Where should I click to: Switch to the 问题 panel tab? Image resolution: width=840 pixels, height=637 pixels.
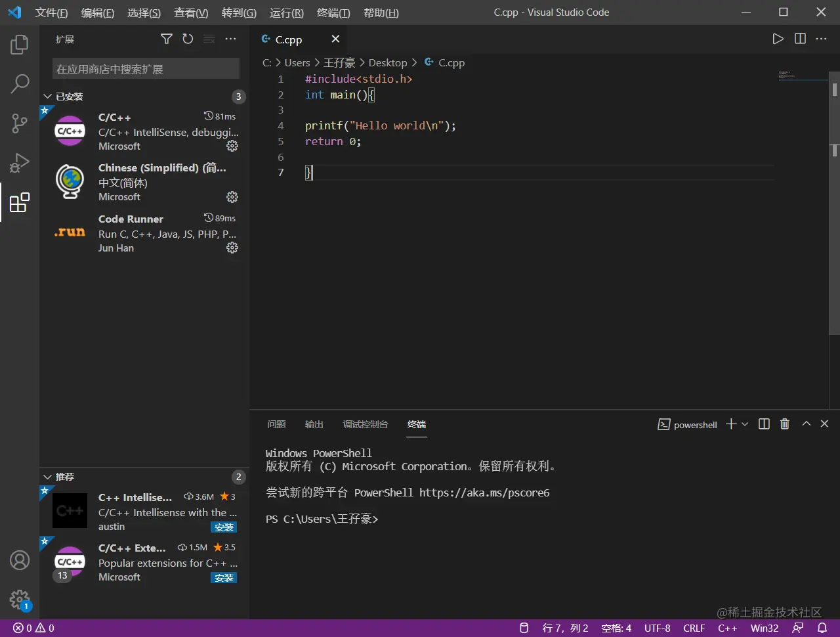pyautogui.click(x=276, y=424)
